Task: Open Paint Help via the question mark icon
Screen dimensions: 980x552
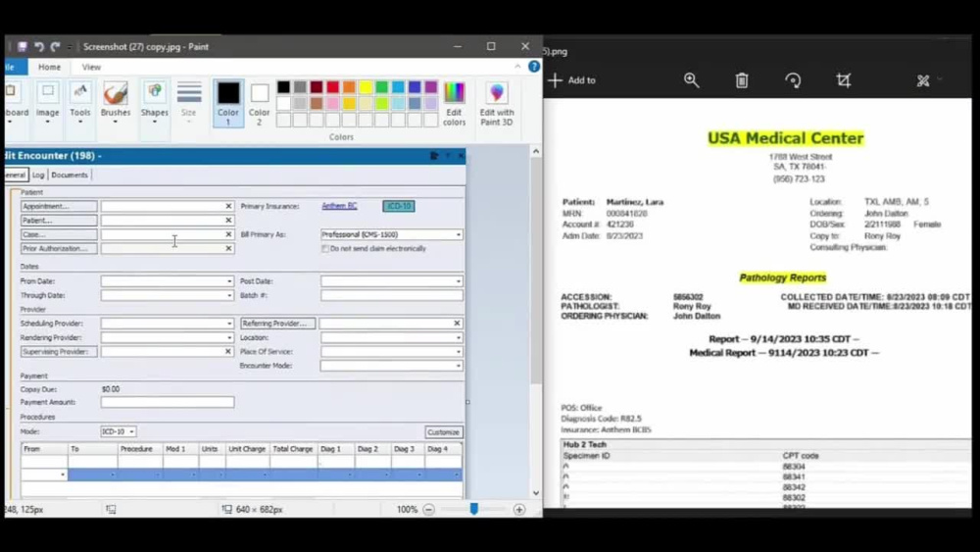Action: [534, 67]
